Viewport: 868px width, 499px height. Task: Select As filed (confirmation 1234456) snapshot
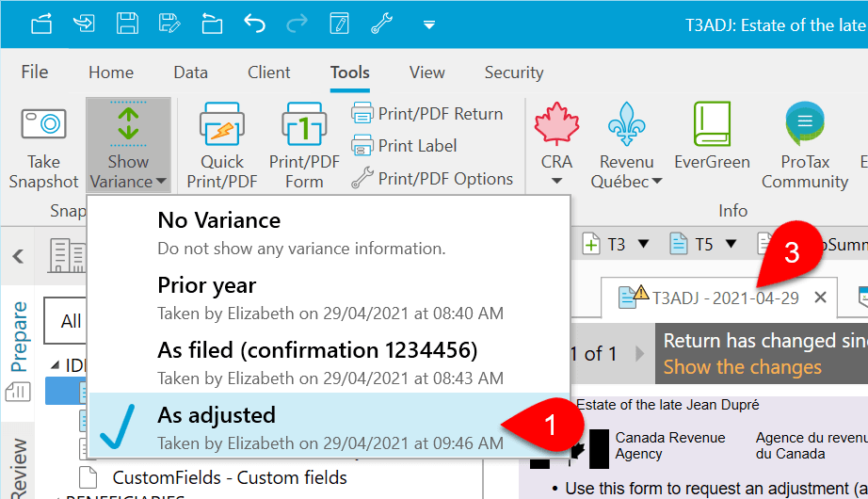coord(329,362)
